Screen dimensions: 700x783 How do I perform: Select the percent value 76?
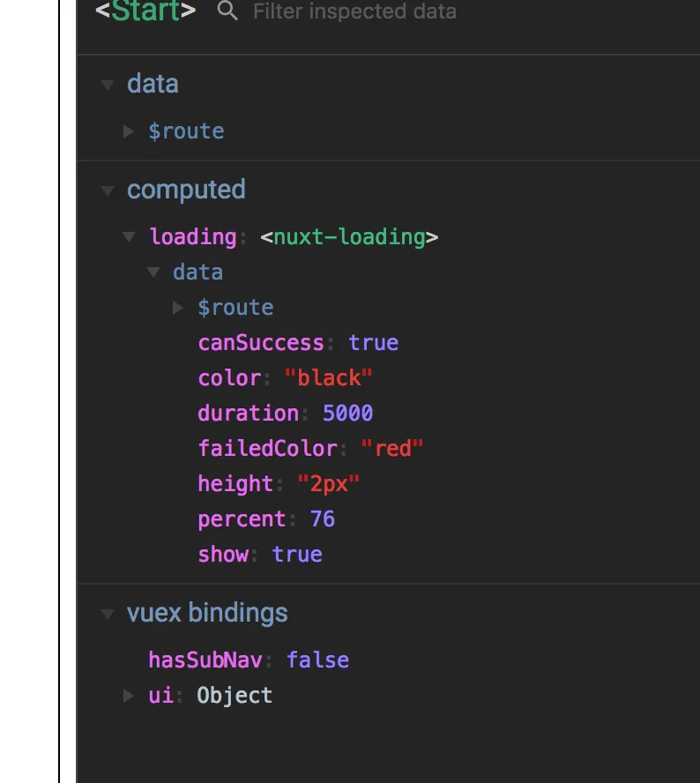coord(322,519)
